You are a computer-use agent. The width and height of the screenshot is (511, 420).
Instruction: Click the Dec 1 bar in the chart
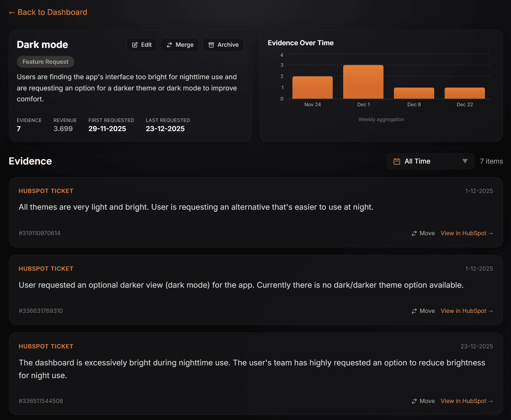363,82
